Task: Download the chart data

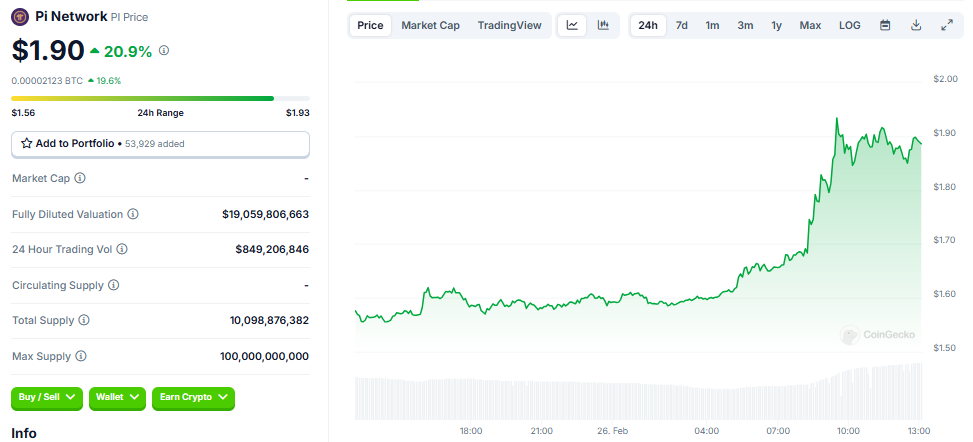Action: pos(916,25)
